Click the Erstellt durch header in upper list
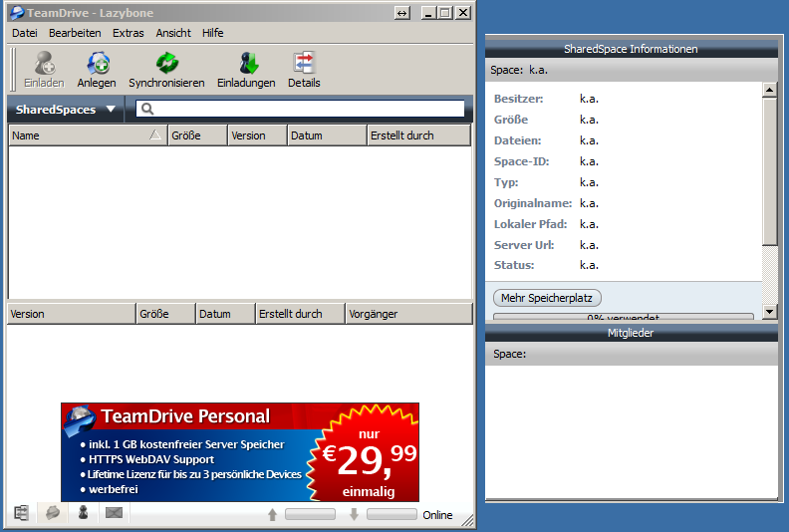 419,135
